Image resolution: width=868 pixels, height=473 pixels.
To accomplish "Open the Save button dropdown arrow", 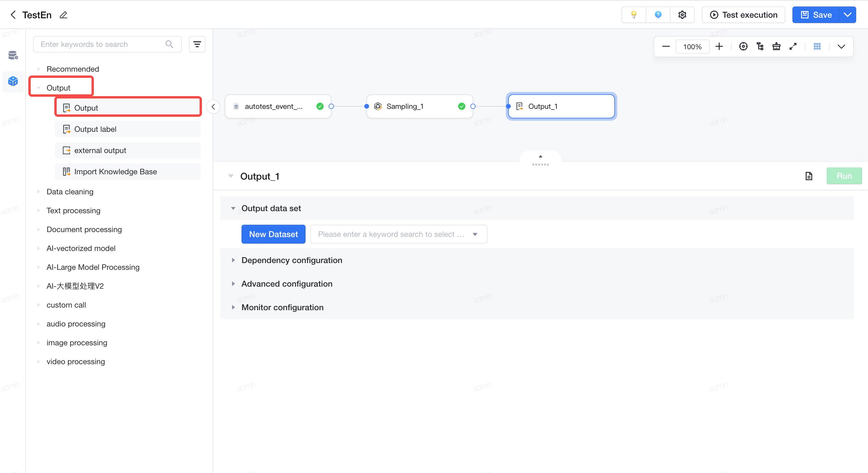I will [847, 15].
